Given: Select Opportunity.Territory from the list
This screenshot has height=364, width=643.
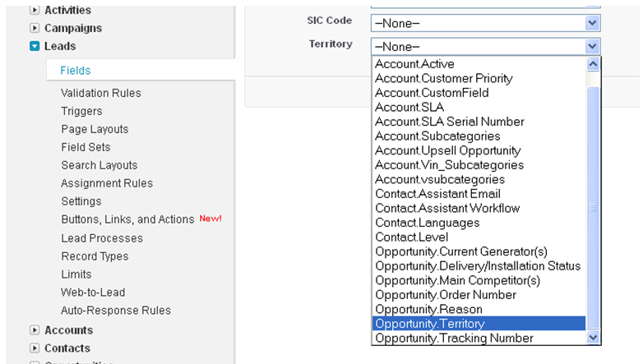Looking at the screenshot, I should coord(429,324).
